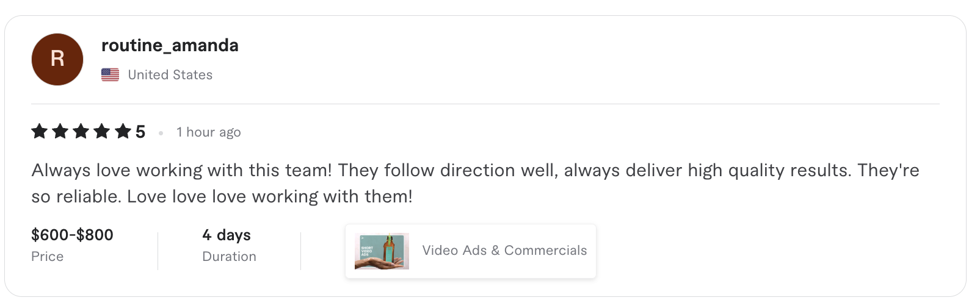Click the "1 hour ago" timestamp
The width and height of the screenshot is (980, 303).
click(x=209, y=132)
